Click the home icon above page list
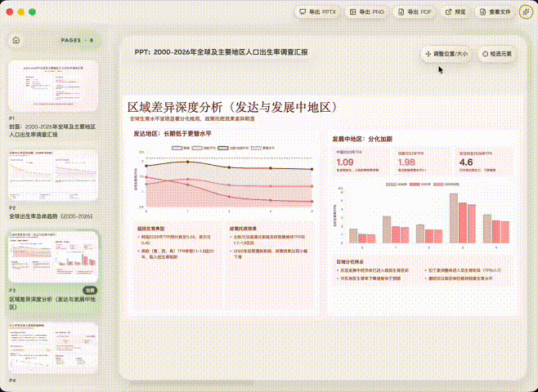The width and height of the screenshot is (538, 392). coord(16,40)
